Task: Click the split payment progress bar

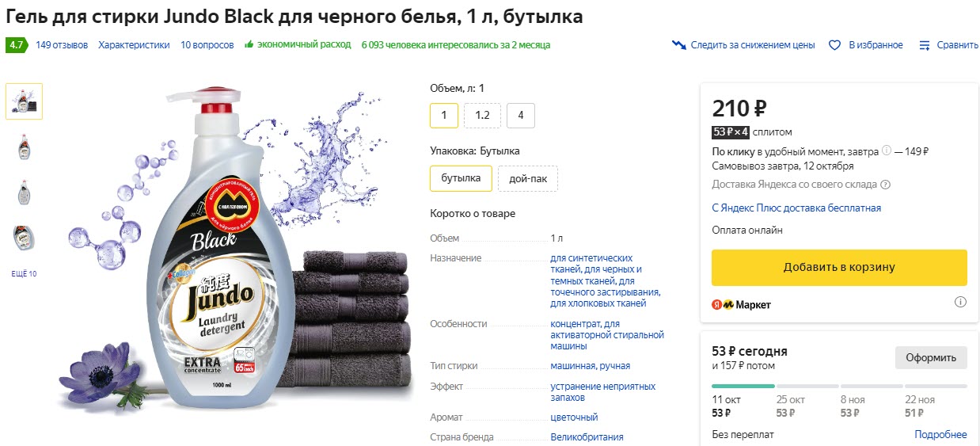Action: pos(839,386)
